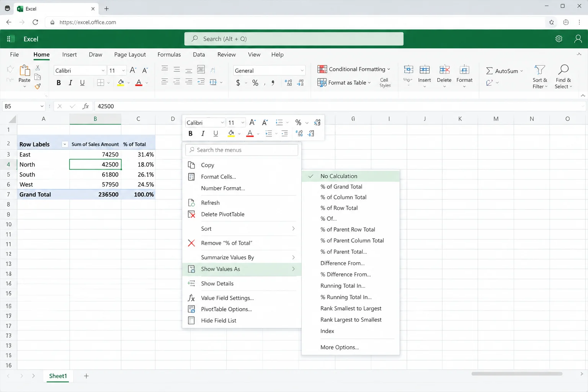This screenshot has height=392, width=588.
Task: Bookmark this page with star icon
Action: tap(552, 22)
